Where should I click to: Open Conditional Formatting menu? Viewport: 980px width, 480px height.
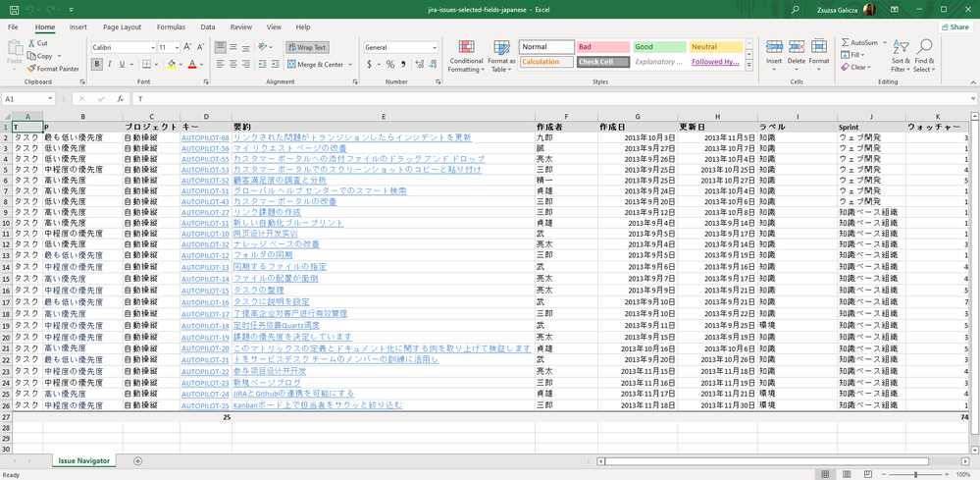[x=466, y=57]
